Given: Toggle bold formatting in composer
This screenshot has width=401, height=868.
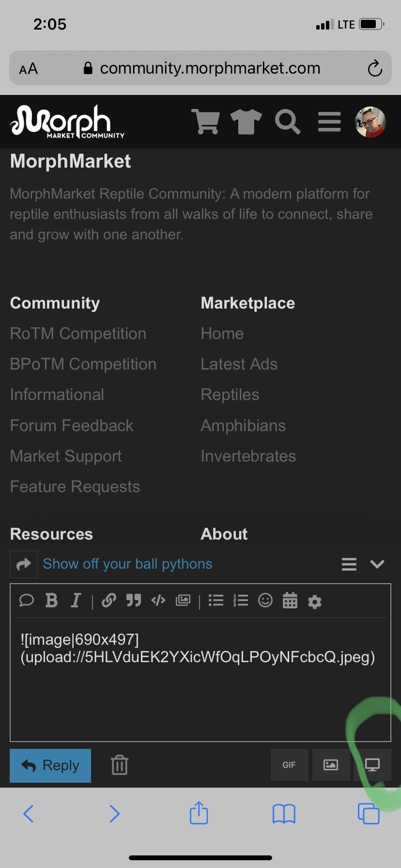Looking at the screenshot, I should pyautogui.click(x=51, y=601).
